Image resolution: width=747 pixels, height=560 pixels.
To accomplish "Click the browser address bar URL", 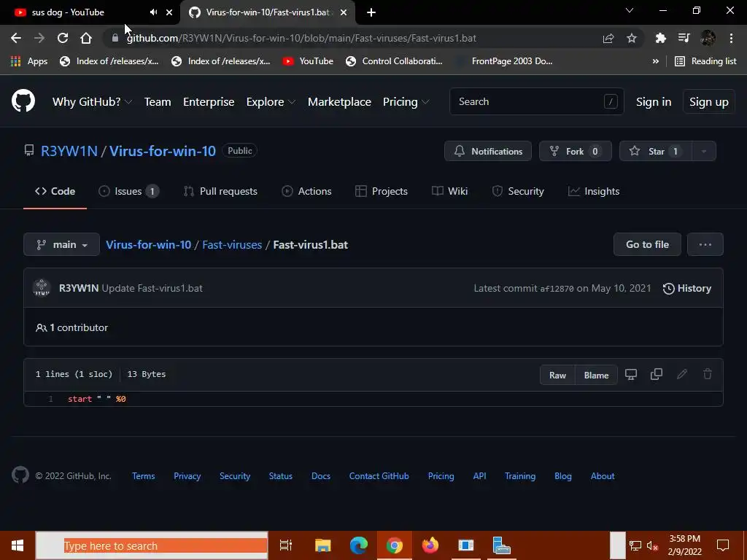I will (301, 38).
